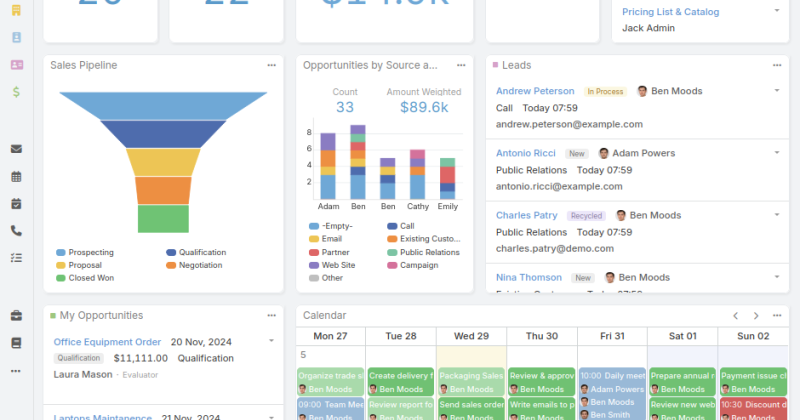Open Leads panel options menu
The height and width of the screenshot is (420, 800).
click(777, 65)
